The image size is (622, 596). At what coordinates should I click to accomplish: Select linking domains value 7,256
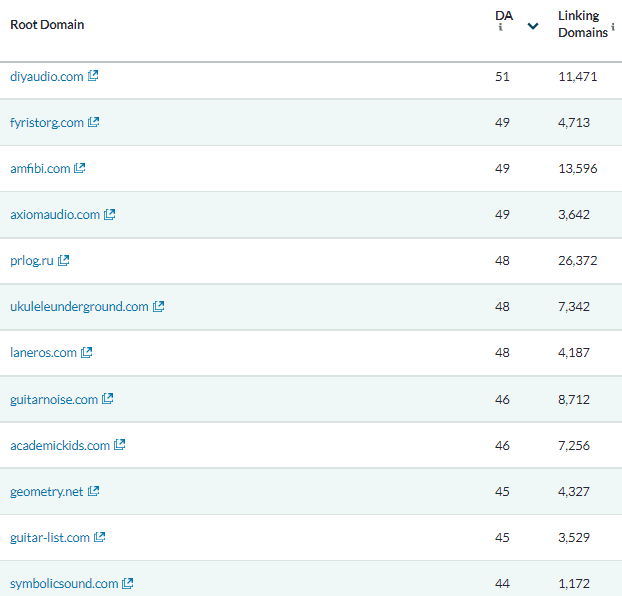coord(574,445)
